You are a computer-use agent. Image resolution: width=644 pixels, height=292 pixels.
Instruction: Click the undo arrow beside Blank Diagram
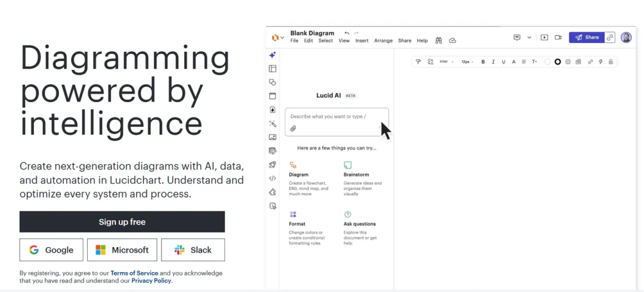tap(346, 33)
